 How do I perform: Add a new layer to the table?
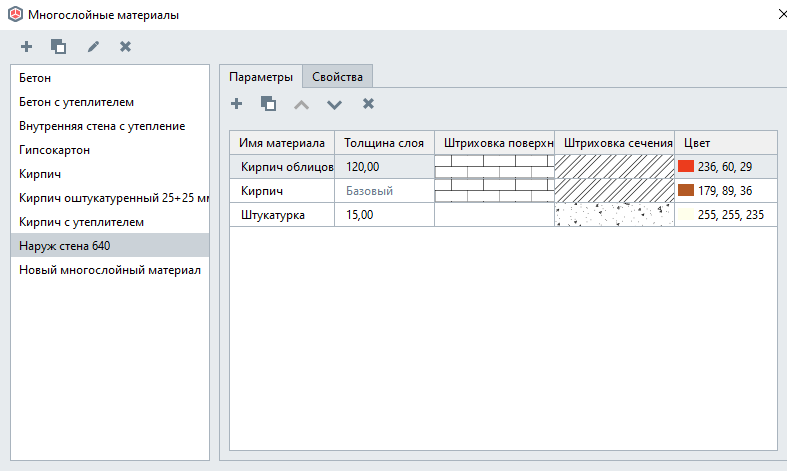[237, 103]
